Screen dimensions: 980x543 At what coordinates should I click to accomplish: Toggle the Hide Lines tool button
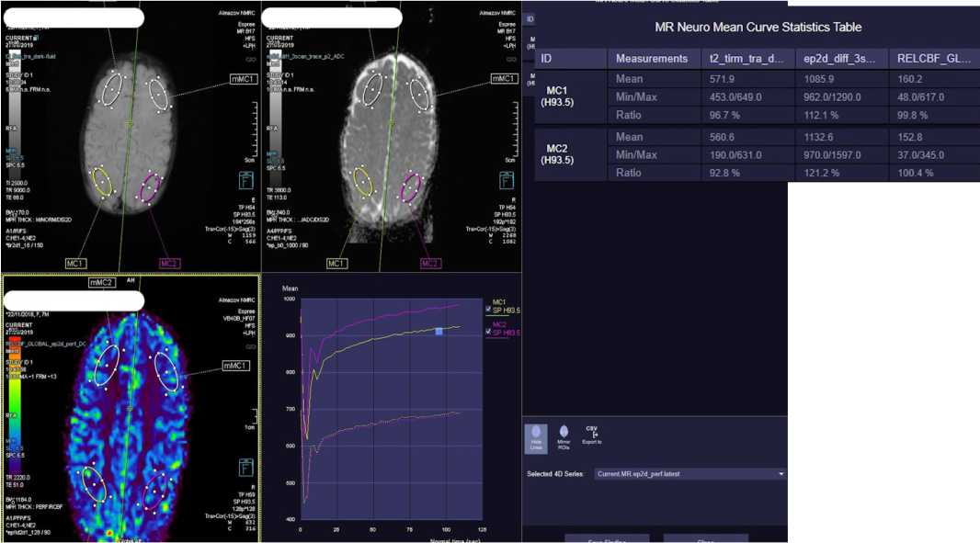(536, 438)
